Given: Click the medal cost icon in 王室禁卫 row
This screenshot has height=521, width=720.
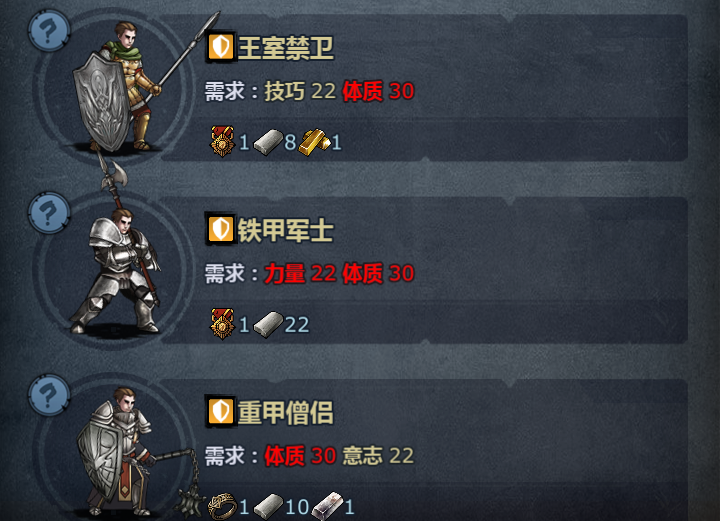Looking at the screenshot, I should [x=223, y=142].
